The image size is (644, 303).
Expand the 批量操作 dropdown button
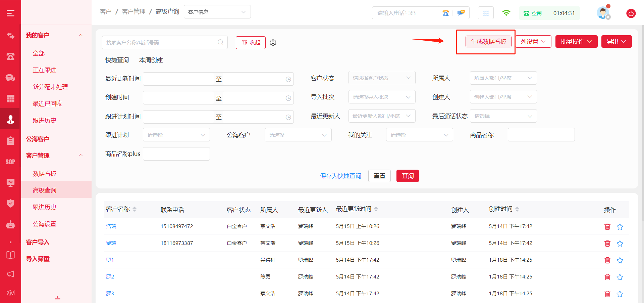(576, 42)
